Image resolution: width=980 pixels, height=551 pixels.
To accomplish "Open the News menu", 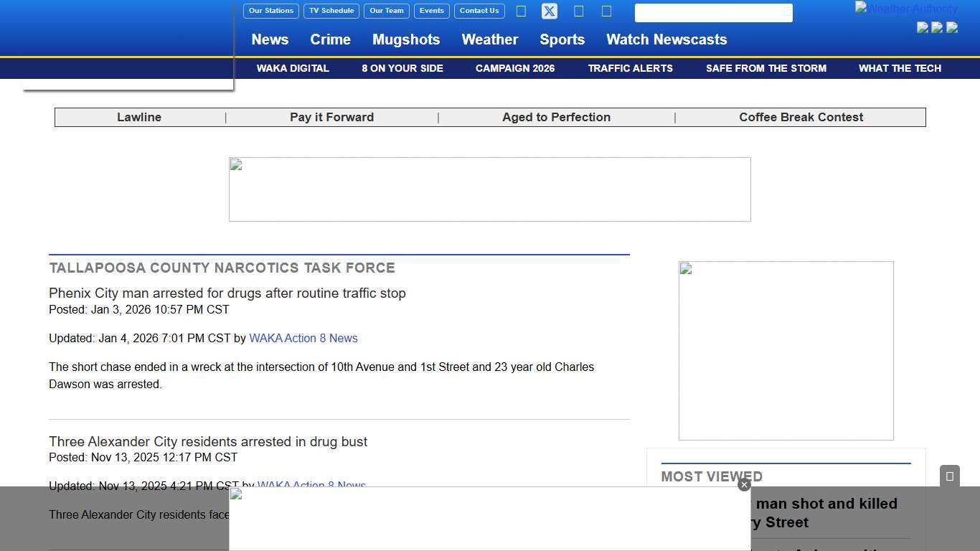I will click(x=270, y=39).
